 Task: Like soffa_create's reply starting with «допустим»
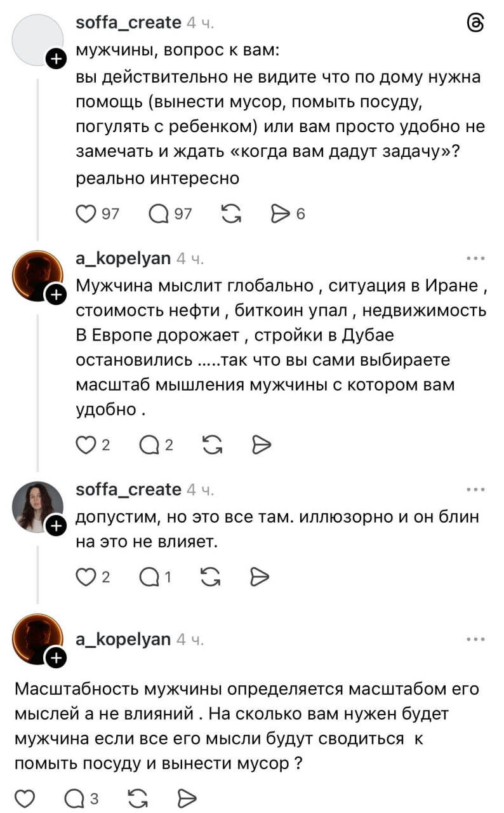(x=85, y=577)
